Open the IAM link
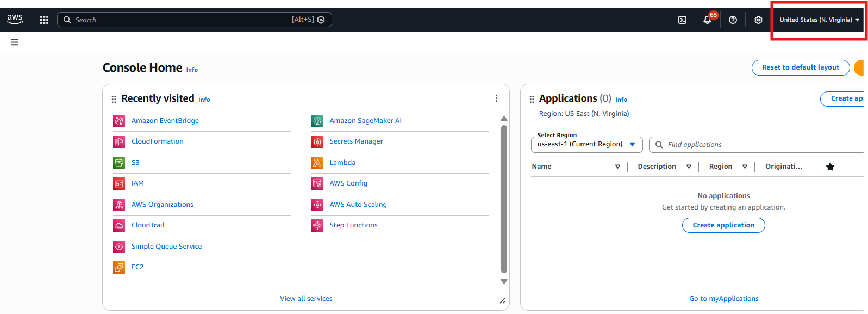 point(138,183)
